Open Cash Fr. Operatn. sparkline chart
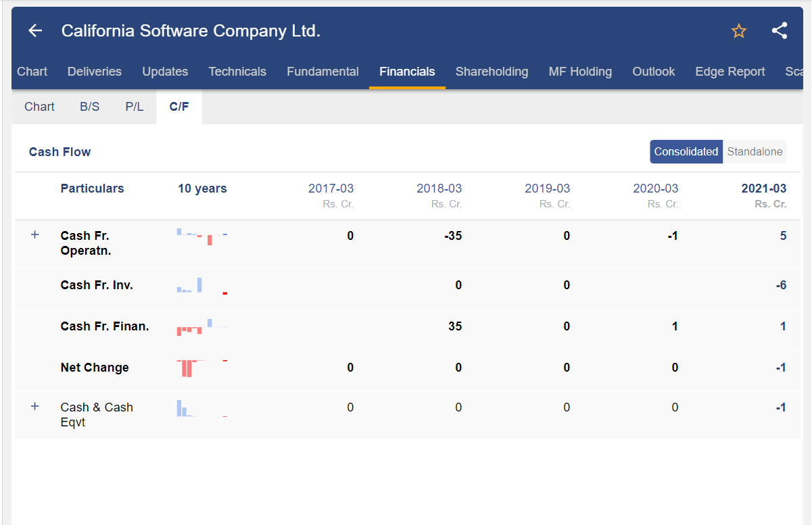The image size is (812, 525). 202,236
